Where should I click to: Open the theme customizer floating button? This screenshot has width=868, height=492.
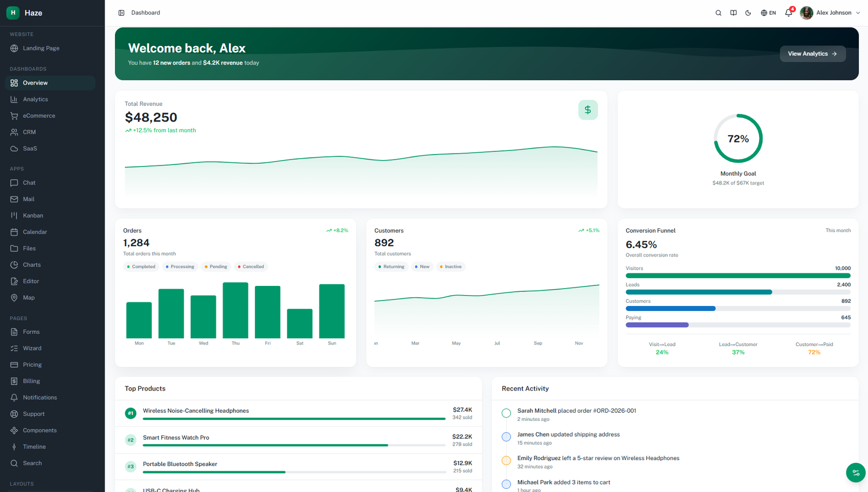click(856, 472)
